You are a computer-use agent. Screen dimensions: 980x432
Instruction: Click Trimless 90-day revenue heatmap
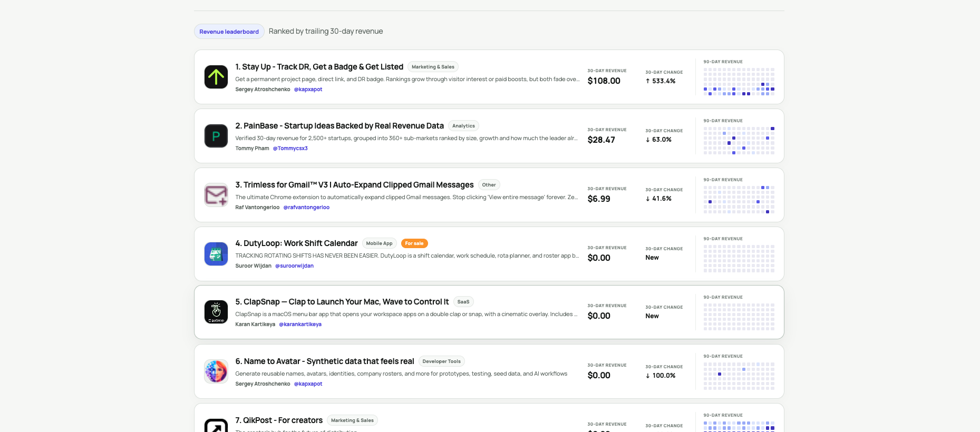(739, 199)
